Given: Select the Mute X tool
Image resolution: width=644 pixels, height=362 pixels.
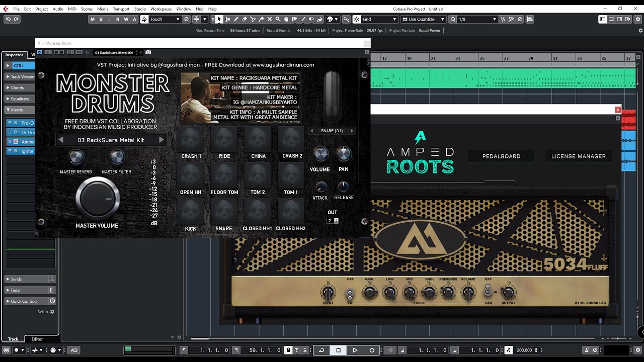Looking at the screenshot, I should click(270, 19).
